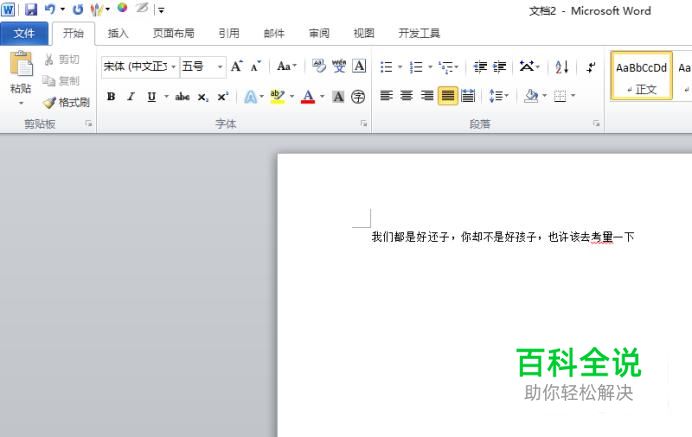Viewport: 692px width, 437px height.
Task: Align text left
Action: coord(387,96)
